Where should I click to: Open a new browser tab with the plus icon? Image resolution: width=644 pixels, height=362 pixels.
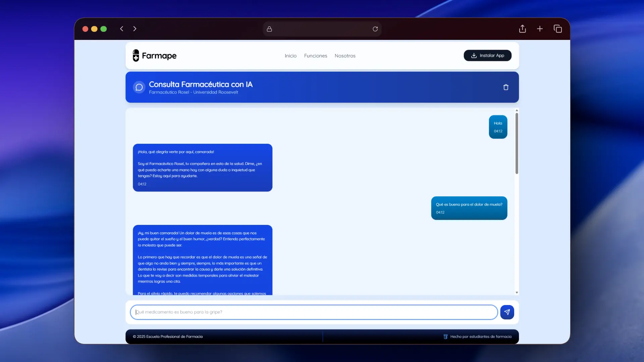540,29
